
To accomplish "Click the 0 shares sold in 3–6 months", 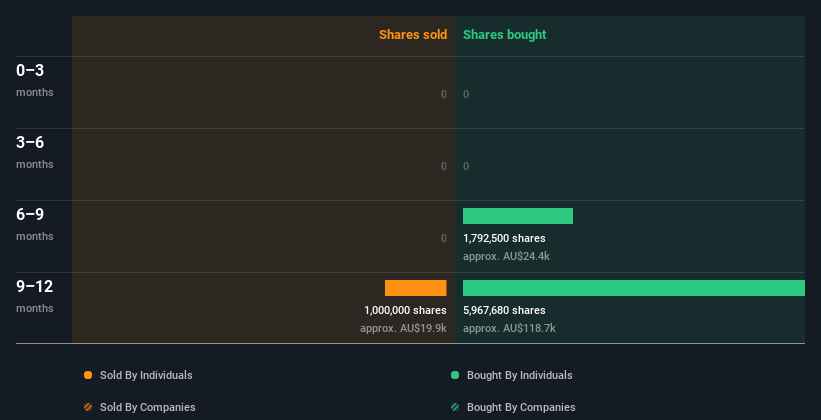I will point(444,166).
